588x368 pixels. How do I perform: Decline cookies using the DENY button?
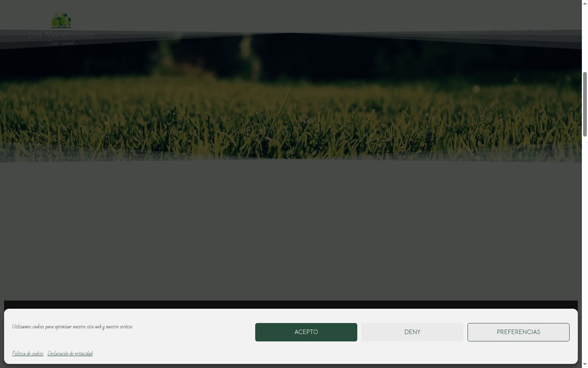[412, 332]
